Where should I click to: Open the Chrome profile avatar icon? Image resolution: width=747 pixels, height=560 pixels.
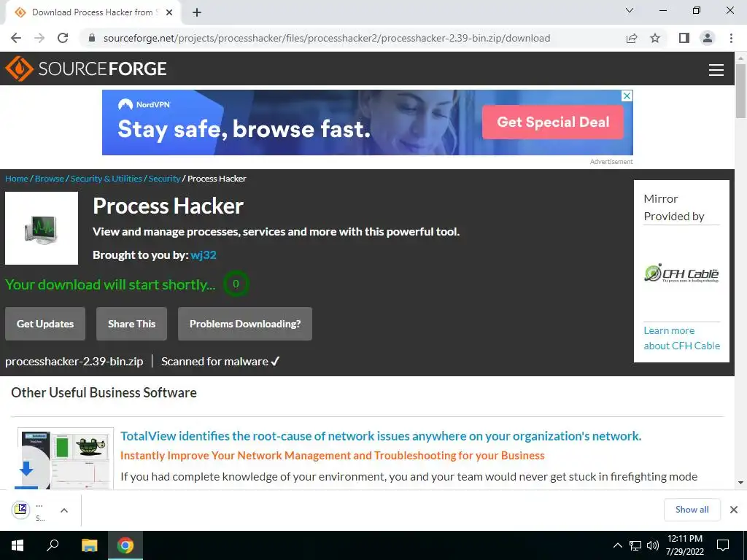708,38
